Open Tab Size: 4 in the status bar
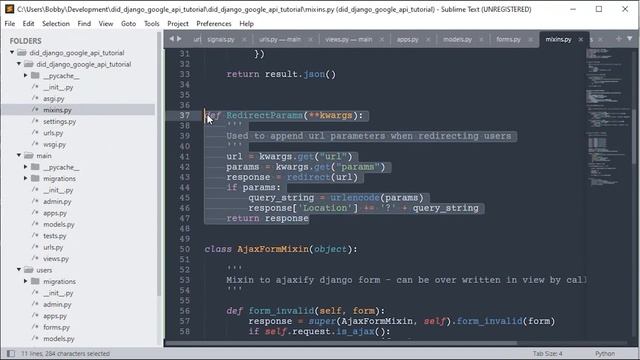Viewport: 640px width, 360px height. [547, 353]
